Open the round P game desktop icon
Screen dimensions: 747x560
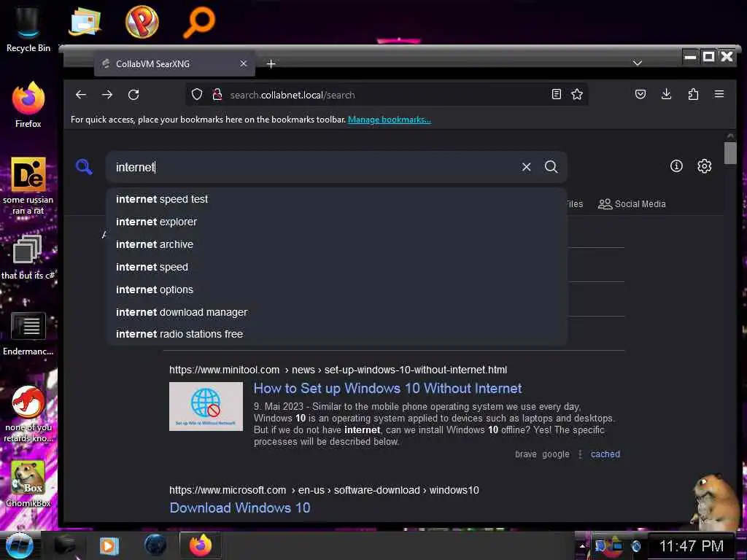142,21
